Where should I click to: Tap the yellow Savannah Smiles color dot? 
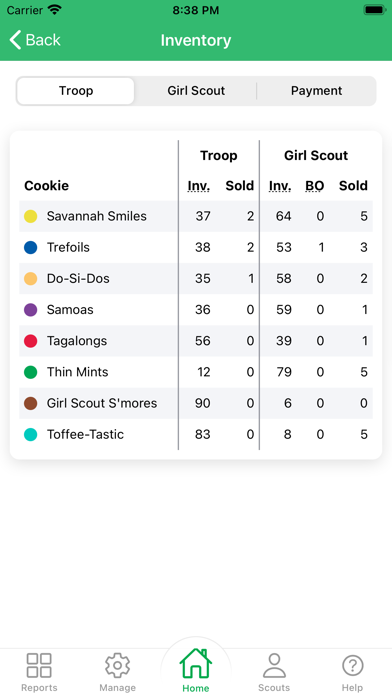click(31, 216)
